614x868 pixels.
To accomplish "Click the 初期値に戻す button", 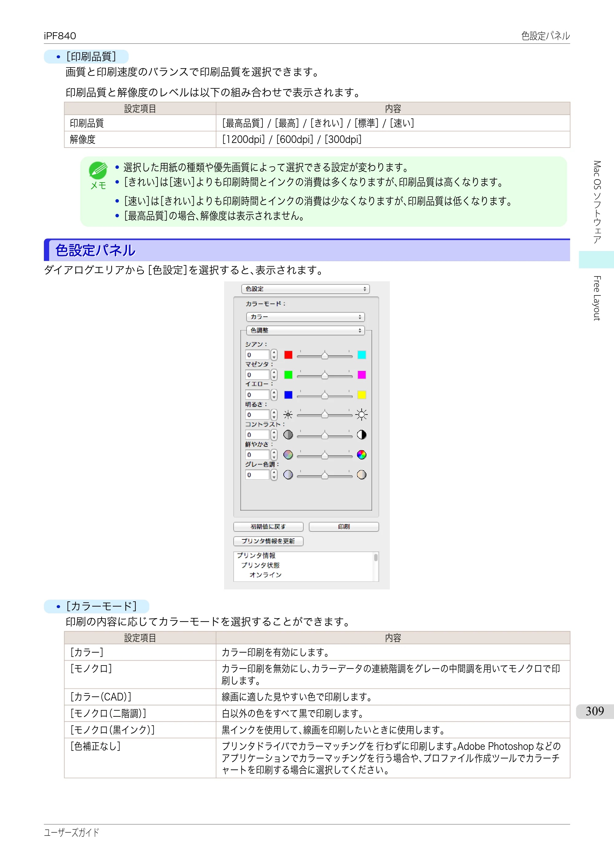I will click(268, 527).
